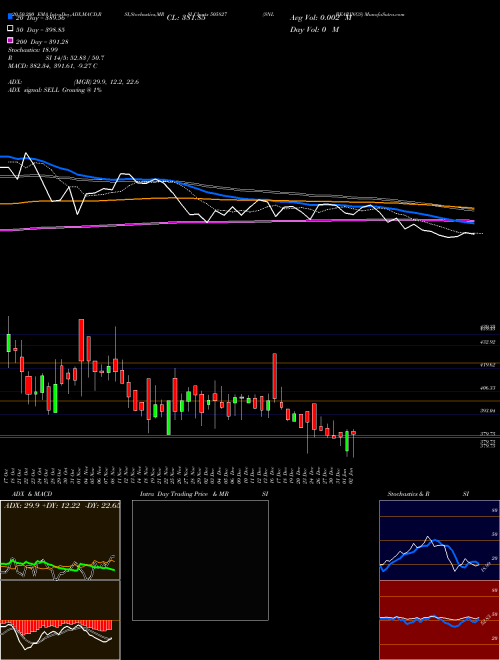Click the 'Stochastics: 18.99' reading
The image size is (500, 660).
pos(33,50)
